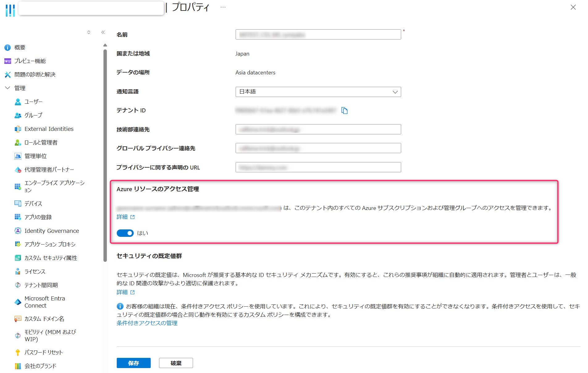The width and height of the screenshot is (588, 373).
Task: Copy the テナント ID using copy icon
Action: 345,111
